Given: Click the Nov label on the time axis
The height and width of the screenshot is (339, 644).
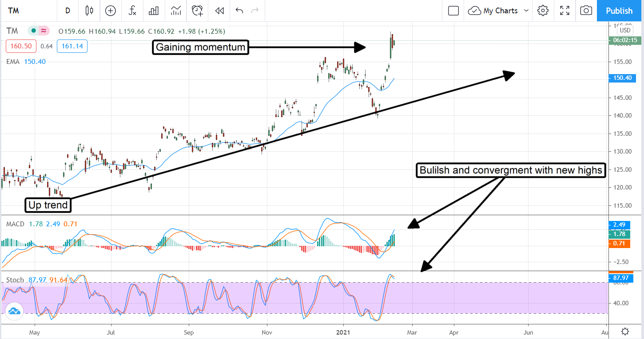Looking at the screenshot, I should (267, 332).
